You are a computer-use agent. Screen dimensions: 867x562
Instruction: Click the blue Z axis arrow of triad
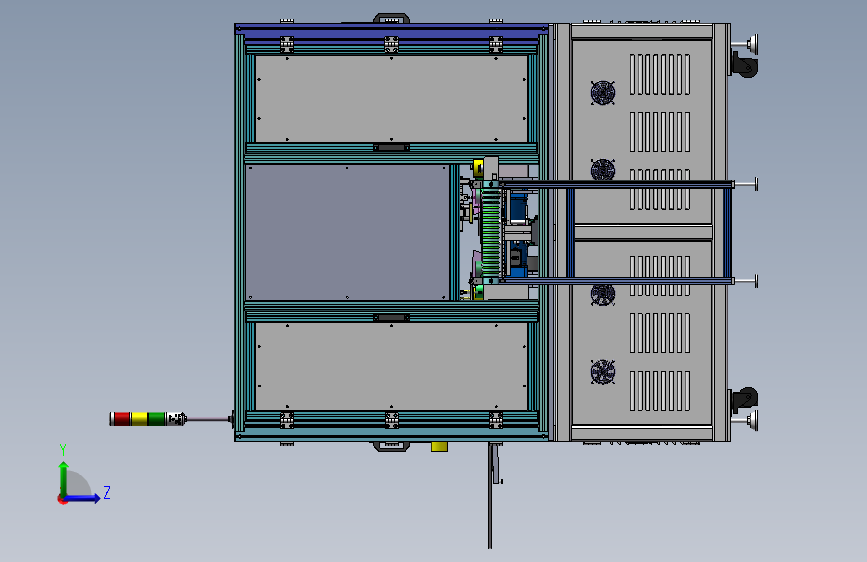pyautogui.click(x=83, y=498)
